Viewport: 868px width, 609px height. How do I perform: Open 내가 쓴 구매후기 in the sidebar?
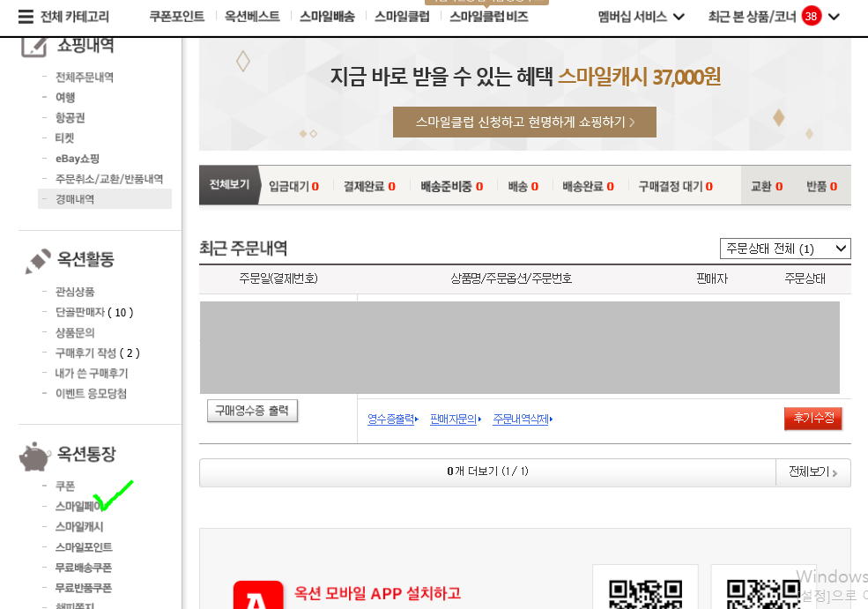pos(92,373)
